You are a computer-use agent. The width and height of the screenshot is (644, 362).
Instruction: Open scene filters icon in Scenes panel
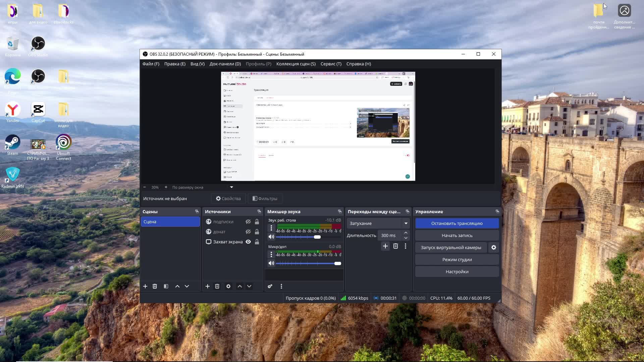(x=166, y=286)
